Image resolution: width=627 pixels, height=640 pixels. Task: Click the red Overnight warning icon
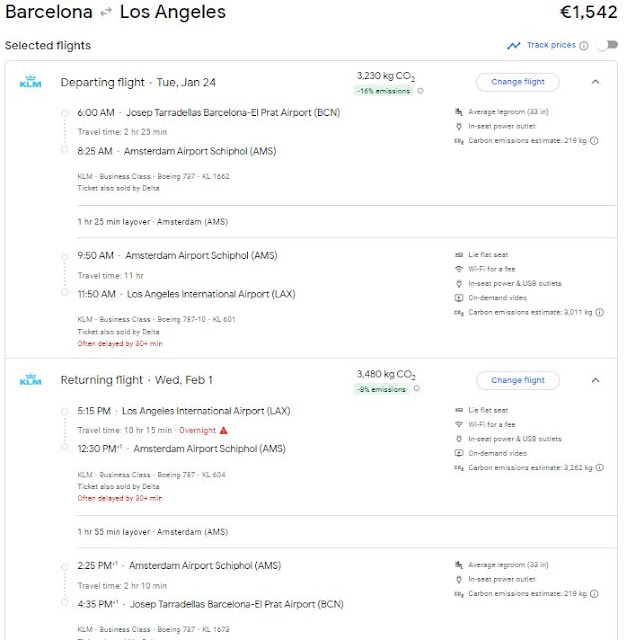click(224, 430)
